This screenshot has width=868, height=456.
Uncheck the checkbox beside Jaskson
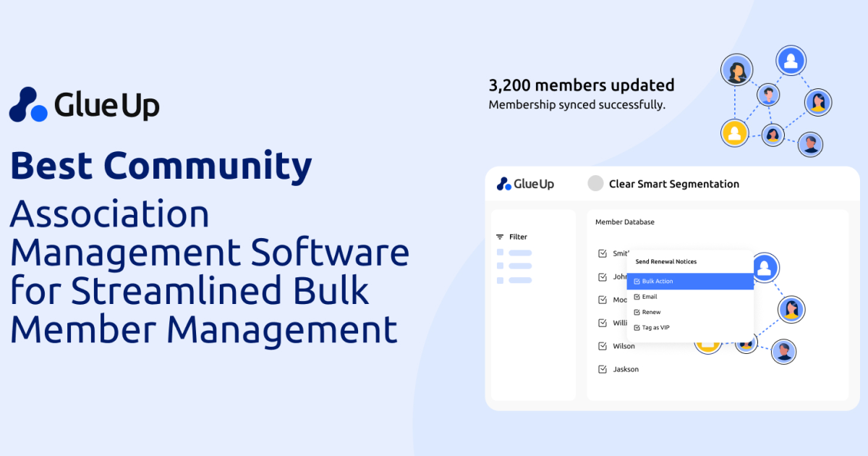pos(602,368)
